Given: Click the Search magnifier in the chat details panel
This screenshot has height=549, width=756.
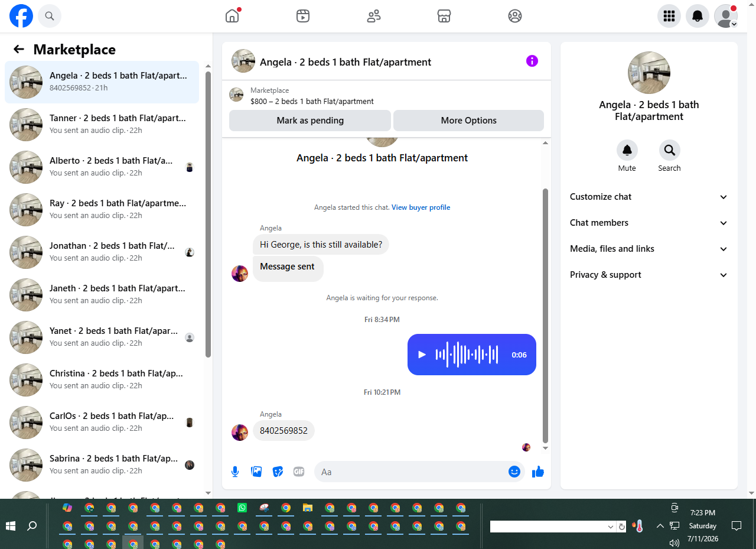Looking at the screenshot, I should tap(669, 150).
